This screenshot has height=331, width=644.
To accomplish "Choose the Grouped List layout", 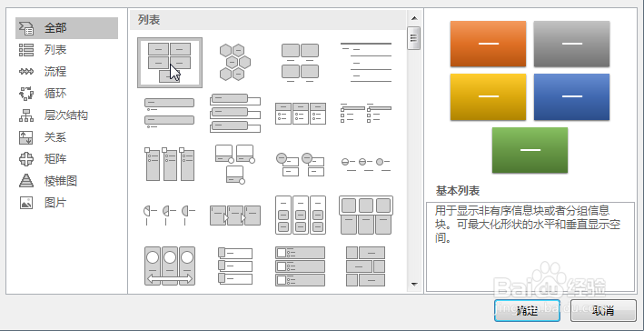I will pos(301,215).
